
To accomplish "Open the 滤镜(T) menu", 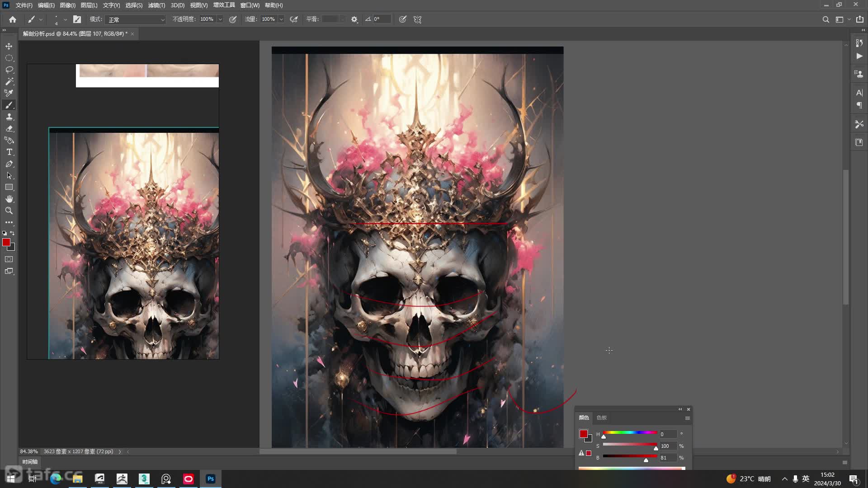I will coord(156,5).
